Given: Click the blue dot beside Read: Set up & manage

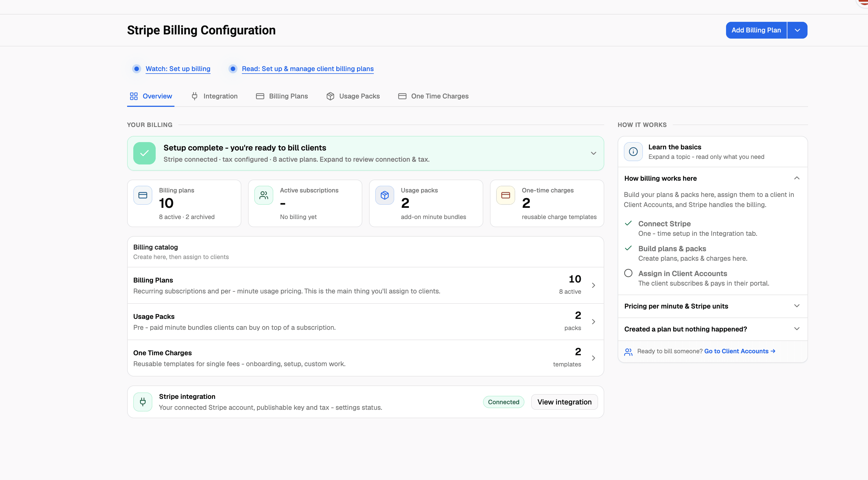Looking at the screenshot, I should pyautogui.click(x=233, y=69).
